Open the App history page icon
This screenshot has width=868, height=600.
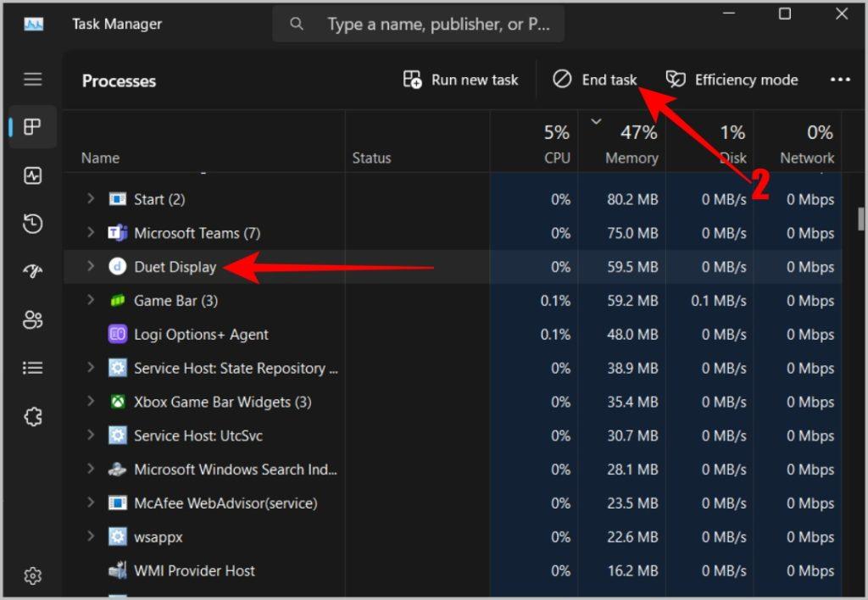tap(33, 224)
